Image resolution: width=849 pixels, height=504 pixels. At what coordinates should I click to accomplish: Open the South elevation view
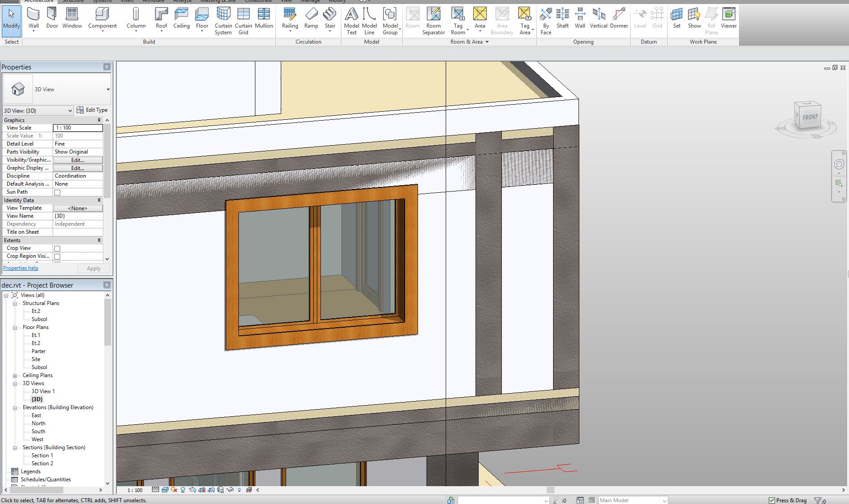point(38,431)
